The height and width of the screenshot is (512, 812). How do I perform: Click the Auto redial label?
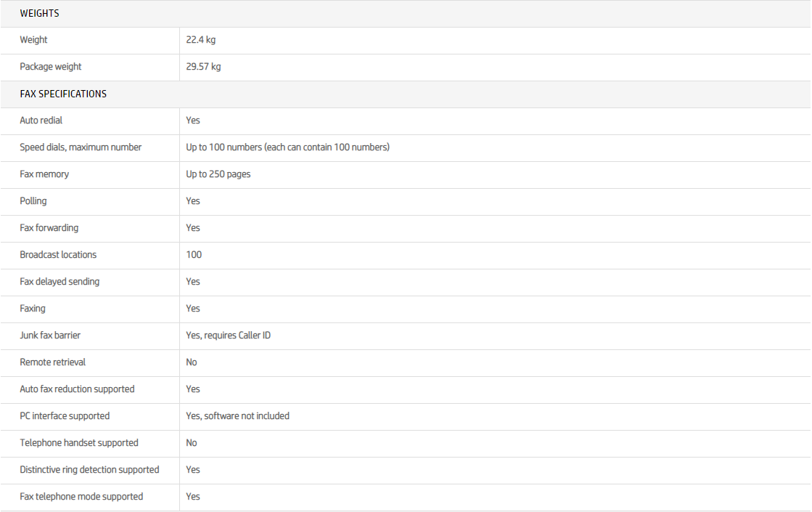[41, 121]
